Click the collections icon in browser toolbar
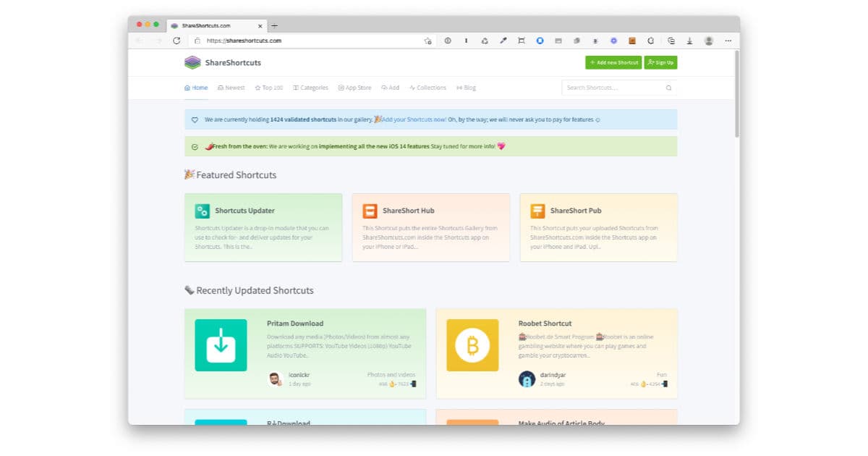The image size is (868, 456). coord(671,41)
